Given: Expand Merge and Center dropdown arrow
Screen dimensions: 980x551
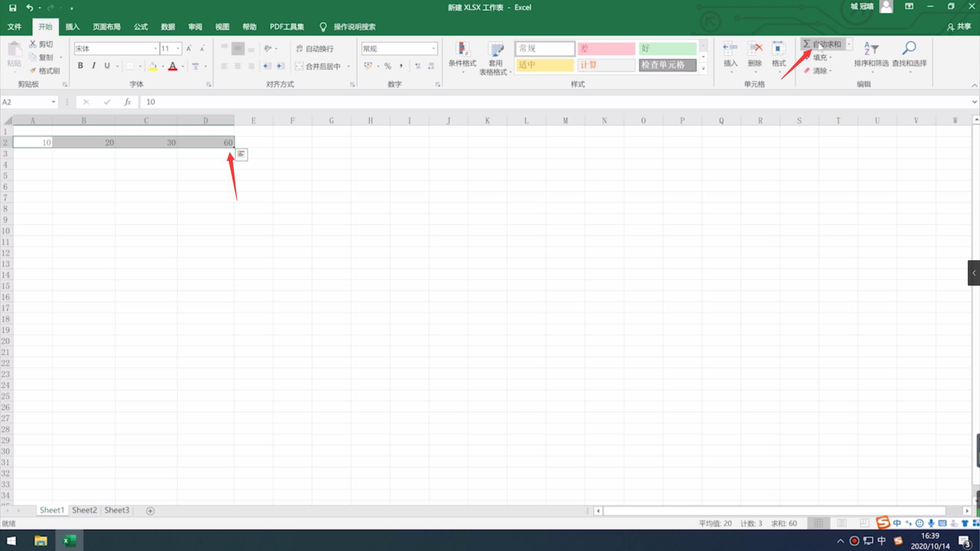Looking at the screenshot, I should click(349, 66).
